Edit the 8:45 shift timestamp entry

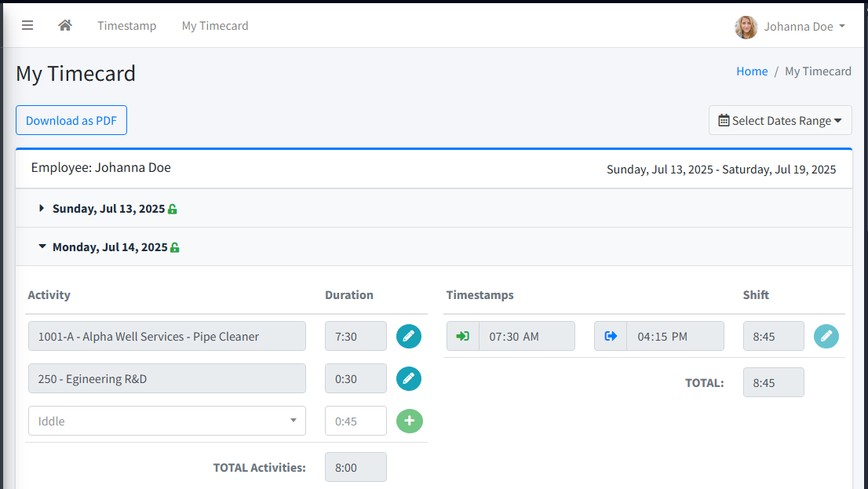click(x=826, y=336)
